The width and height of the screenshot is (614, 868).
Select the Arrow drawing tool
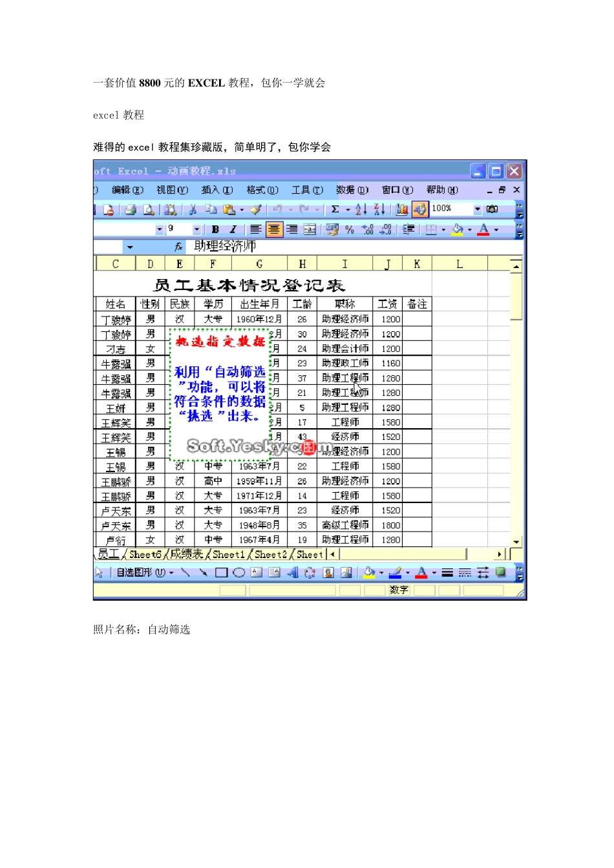tap(203, 572)
